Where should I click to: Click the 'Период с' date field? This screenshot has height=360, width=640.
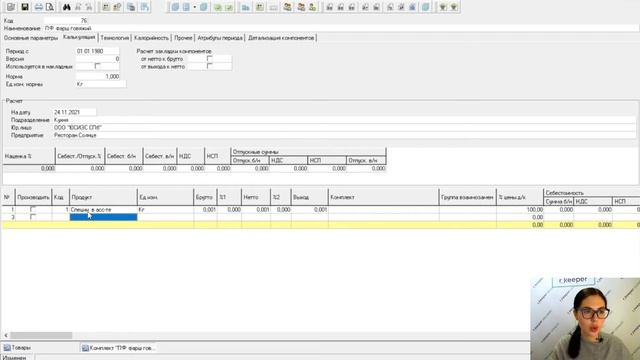98,51
